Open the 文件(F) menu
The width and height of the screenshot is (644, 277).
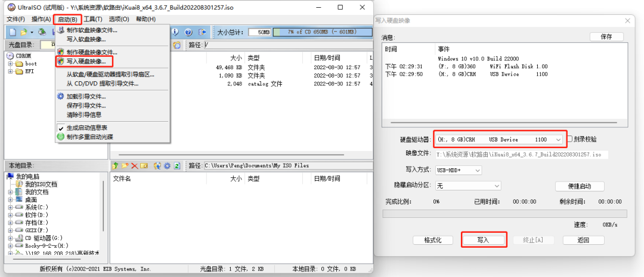coord(16,19)
